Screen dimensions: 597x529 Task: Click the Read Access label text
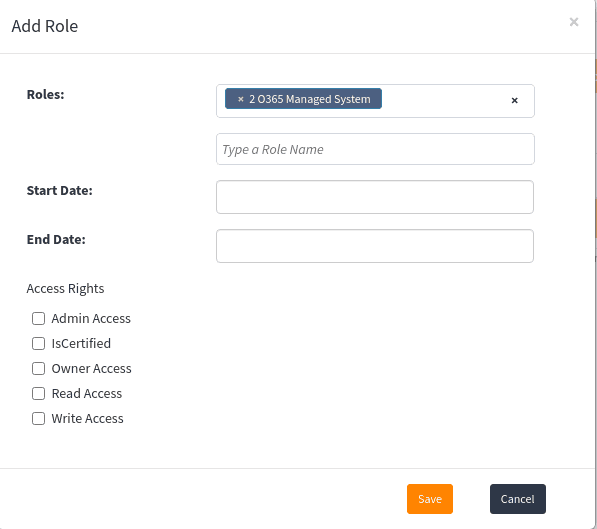(x=87, y=393)
